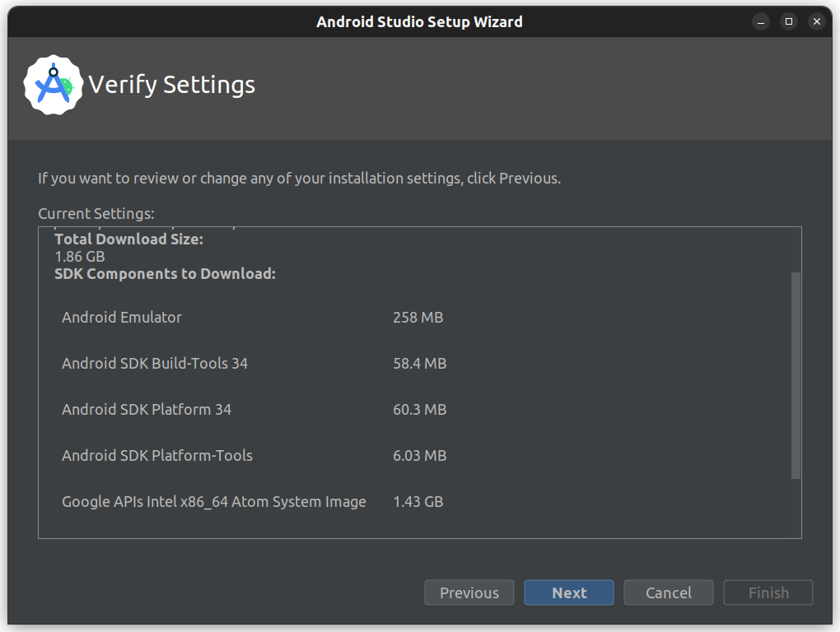Click the 1.86 GB total size value
The image size is (840, 632).
point(79,256)
